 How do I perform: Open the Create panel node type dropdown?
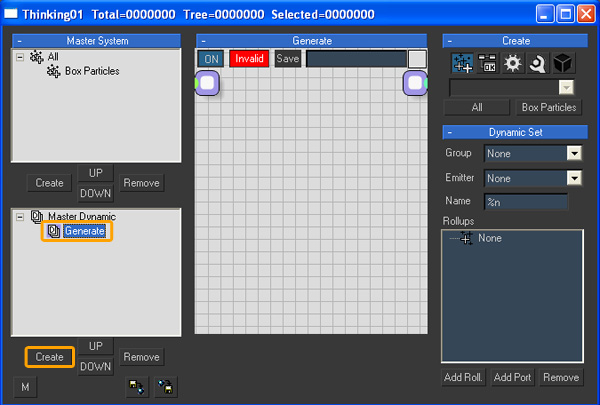tap(566, 87)
